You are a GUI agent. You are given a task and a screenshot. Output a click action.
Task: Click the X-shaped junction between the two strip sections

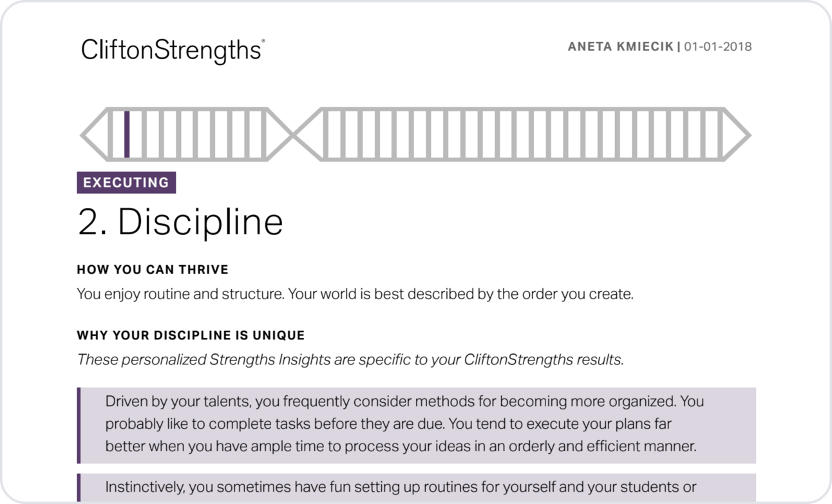pyautogui.click(x=294, y=135)
